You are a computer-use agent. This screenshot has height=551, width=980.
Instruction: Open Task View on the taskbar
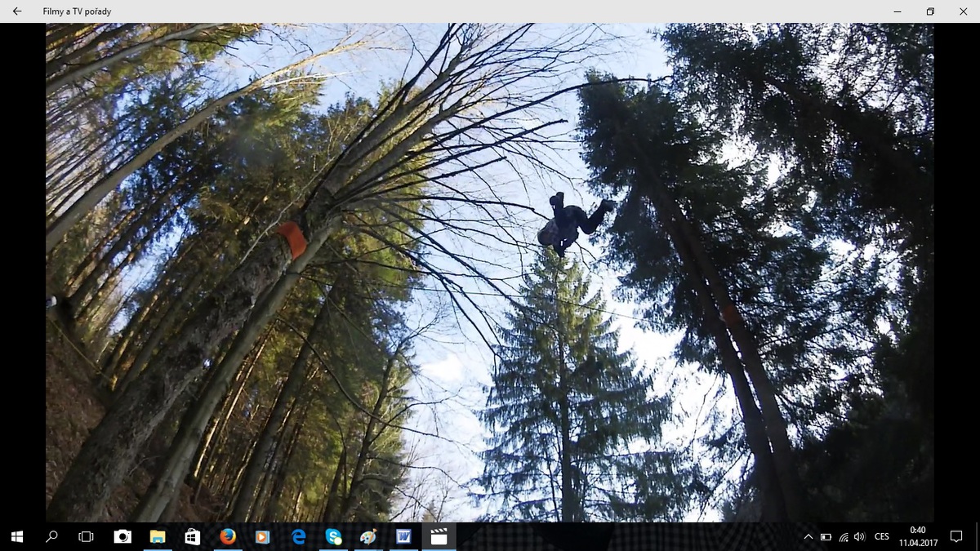click(x=87, y=536)
